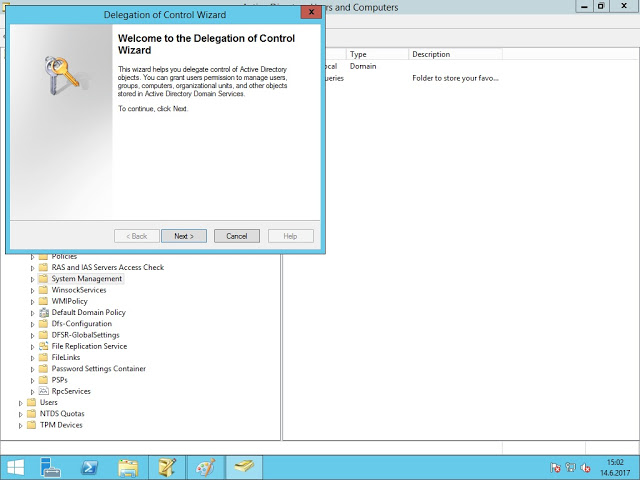Click the Windows Start button
The width and height of the screenshot is (640, 480).
pyautogui.click(x=15, y=467)
